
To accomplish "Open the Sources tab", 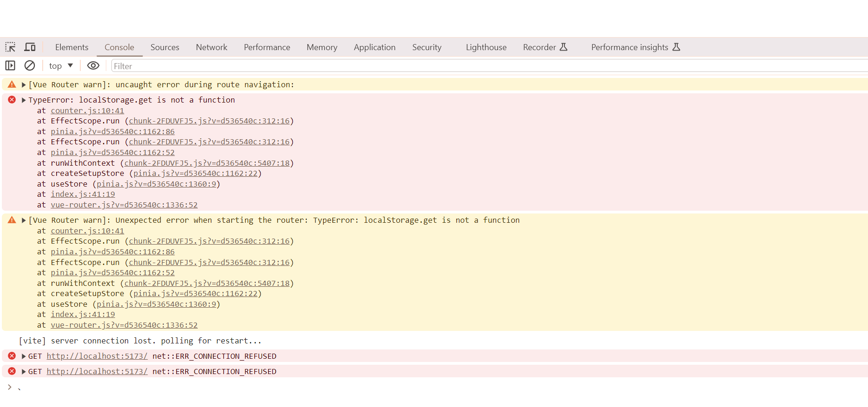I will point(165,47).
